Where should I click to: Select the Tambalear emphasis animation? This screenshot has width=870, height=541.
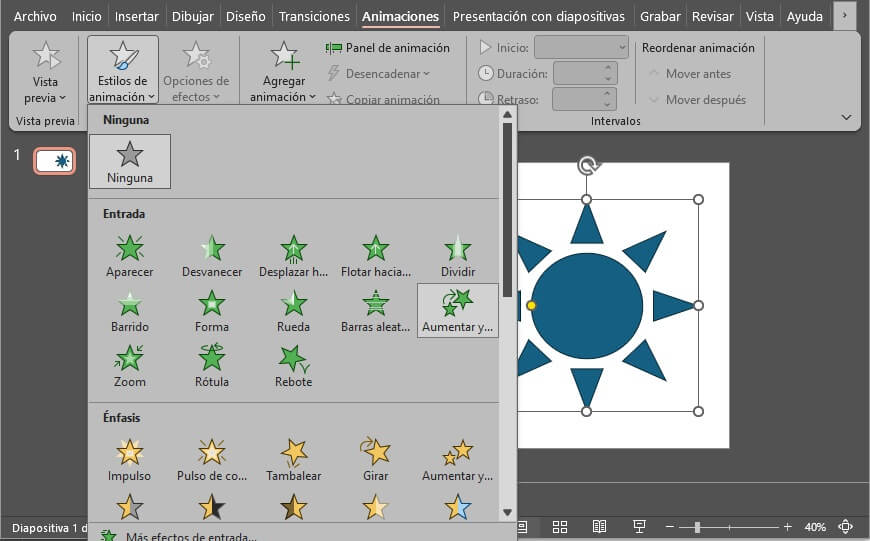pos(294,459)
